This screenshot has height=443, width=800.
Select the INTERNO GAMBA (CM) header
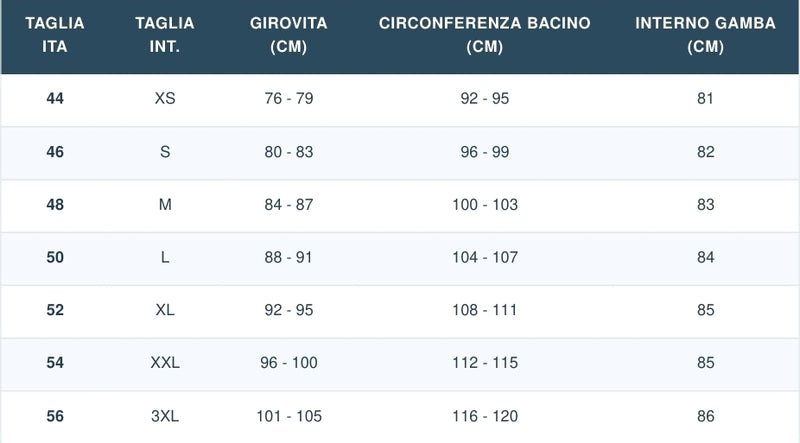705,35
